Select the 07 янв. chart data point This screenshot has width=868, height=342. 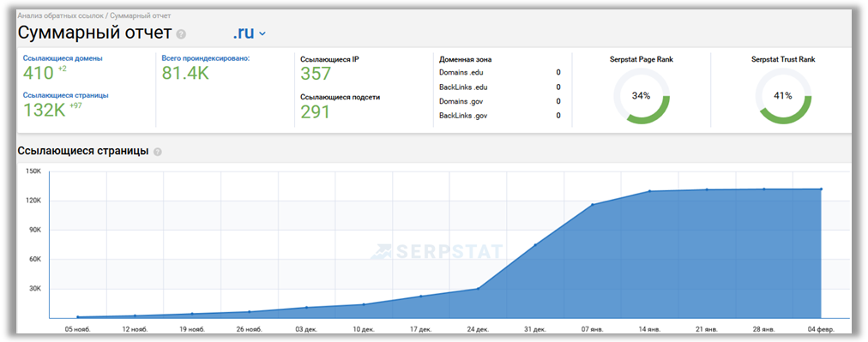(593, 204)
